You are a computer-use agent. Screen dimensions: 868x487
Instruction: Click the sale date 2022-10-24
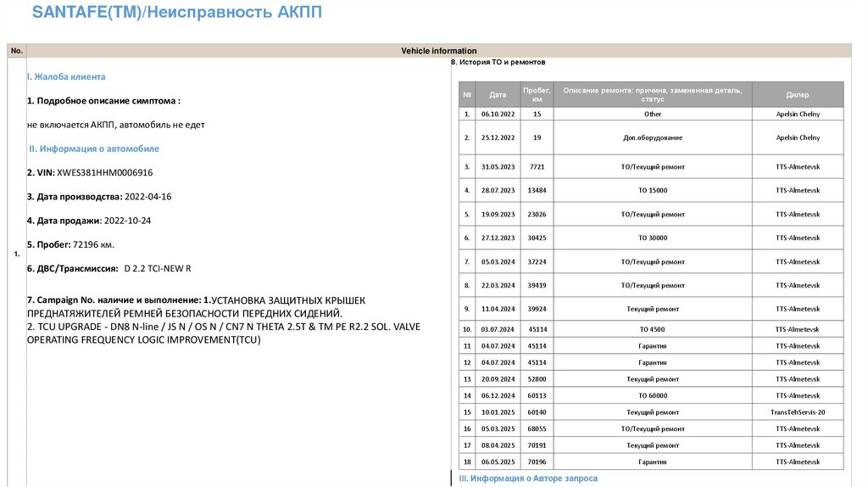click(x=127, y=221)
